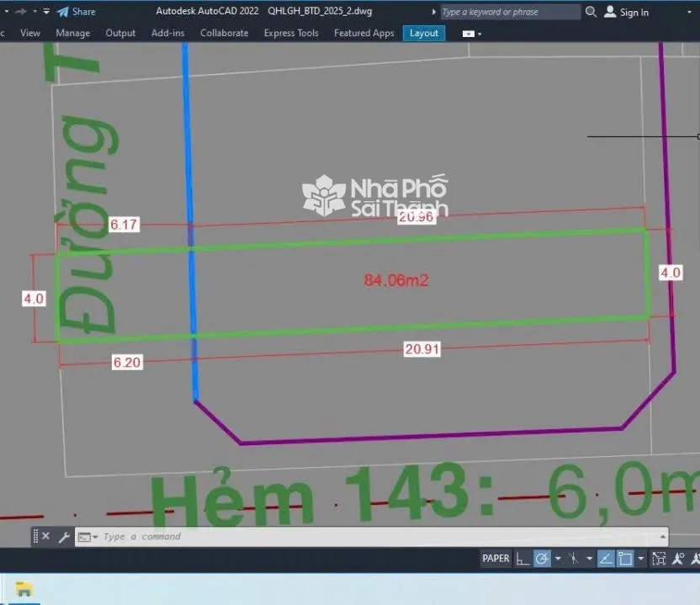Expand command history with the up arrow

pos(662,537)
